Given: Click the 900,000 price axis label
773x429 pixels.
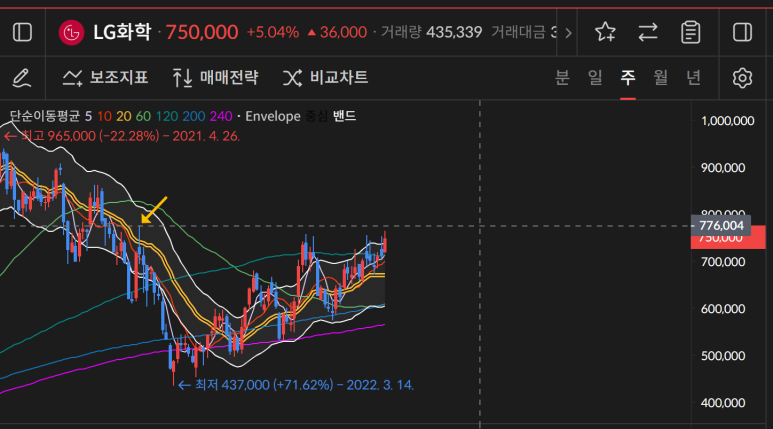Looking at the screenshot, I should 723,168.
